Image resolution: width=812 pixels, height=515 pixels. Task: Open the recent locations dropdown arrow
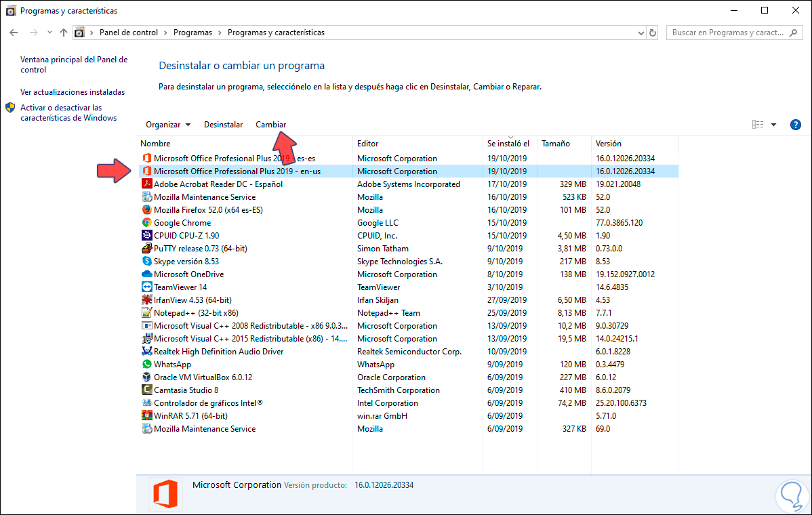click(49, 33)
